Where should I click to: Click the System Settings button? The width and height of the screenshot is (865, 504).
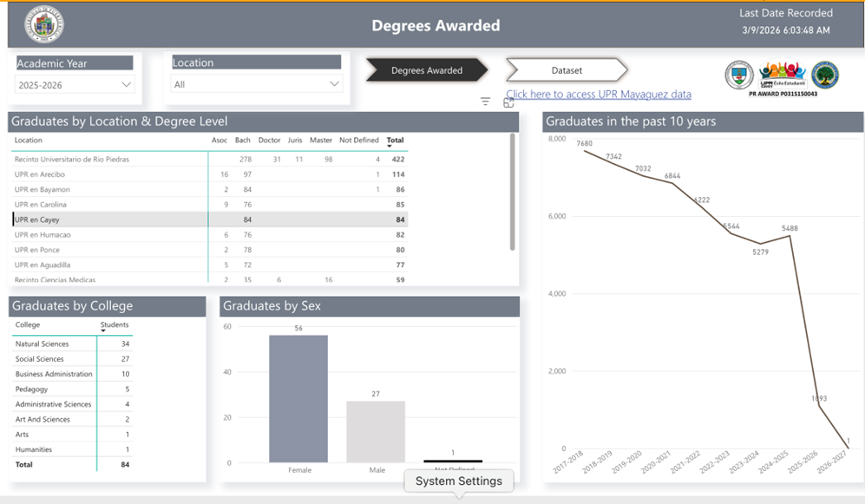click(458, 481)
